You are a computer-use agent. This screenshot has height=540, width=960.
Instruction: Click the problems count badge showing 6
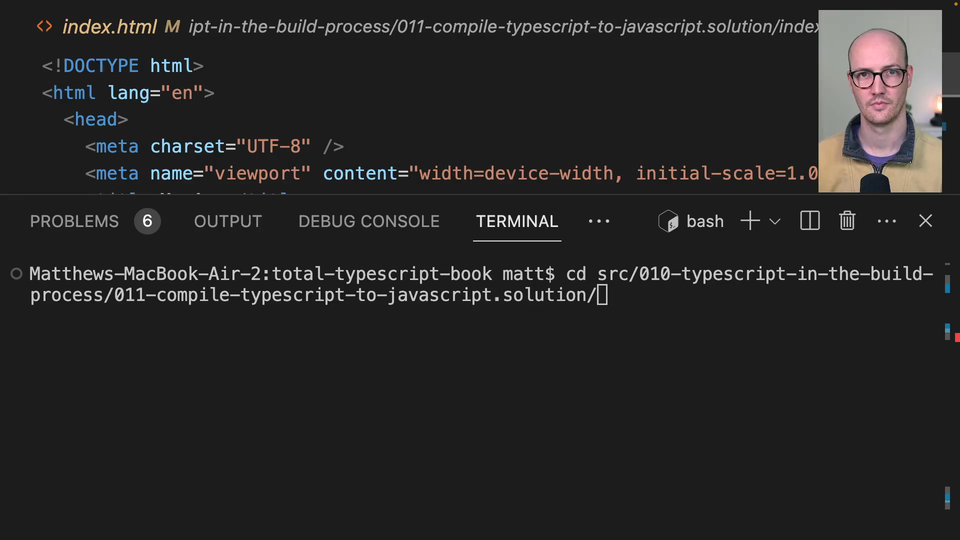click(147, 221)
